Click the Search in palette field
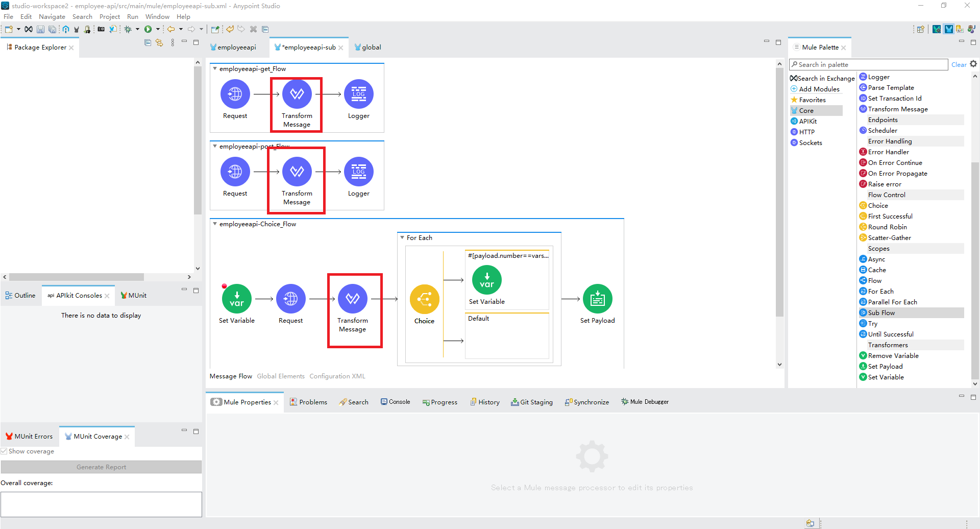Viewport: 980px width, 529px height. [868, 64]
